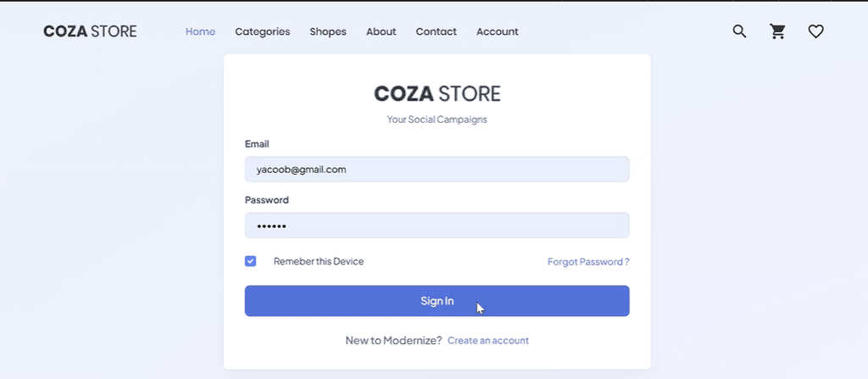The width and height of the screenshot is (868, 379).
Task: Focus the Password input field
Action: (x=437, y=226)
